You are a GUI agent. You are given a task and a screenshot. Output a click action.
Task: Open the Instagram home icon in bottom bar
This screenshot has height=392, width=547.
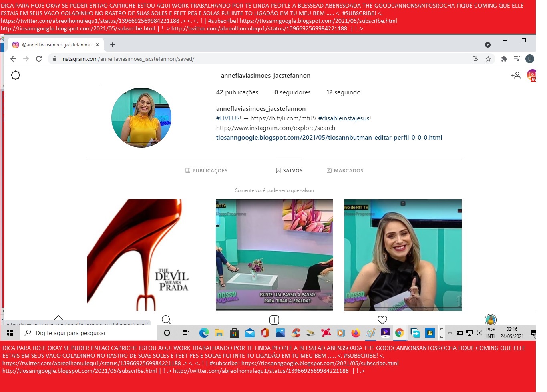[58, 318]
